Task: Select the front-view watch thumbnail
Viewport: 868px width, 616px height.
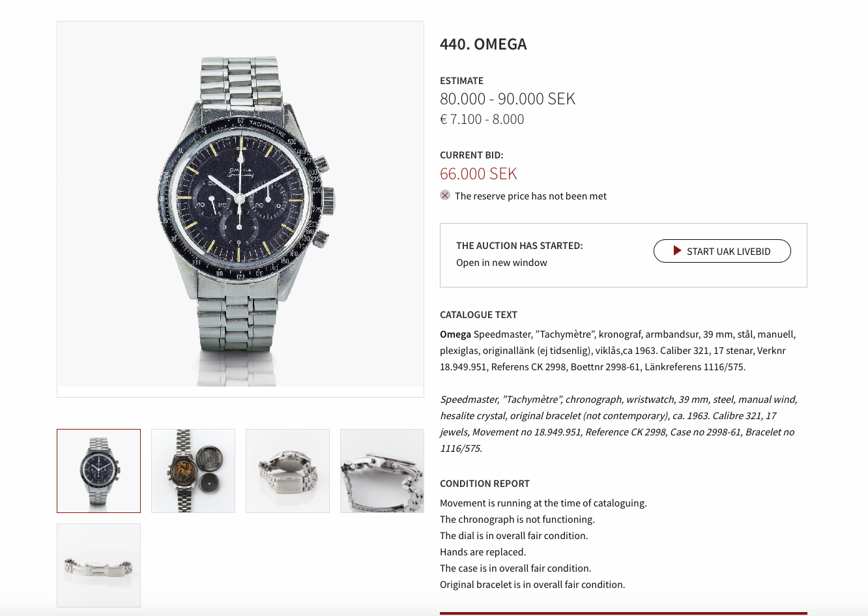Action: [98, 471]
